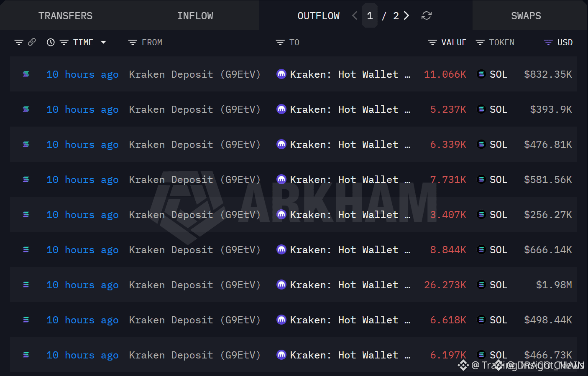Click the purple filter icon beside USD

548,42
